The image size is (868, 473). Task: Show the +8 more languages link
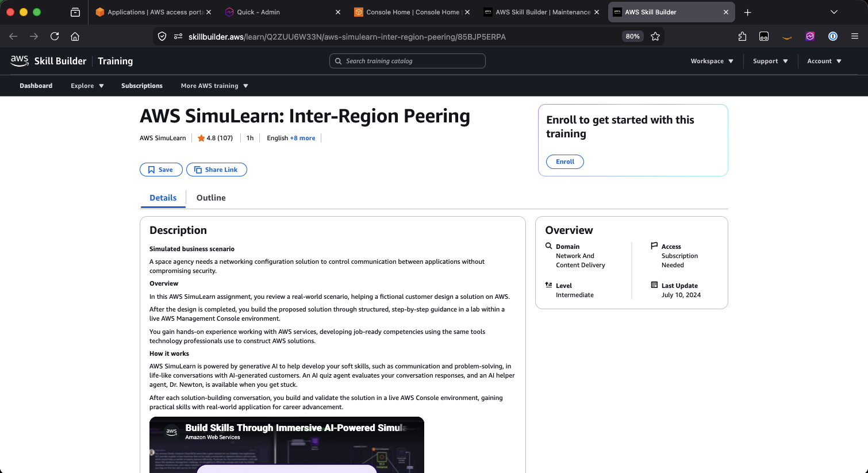[303, 138]
